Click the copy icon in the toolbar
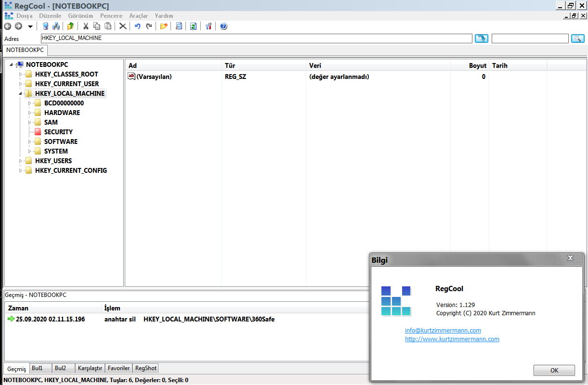This screenshot has height=385, width=588. coord(97,26)
